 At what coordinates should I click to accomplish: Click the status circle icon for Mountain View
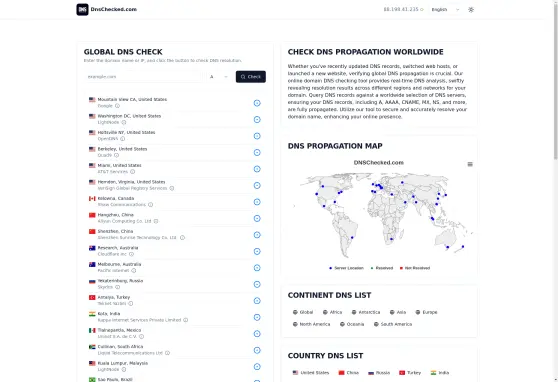pyautogui.click(x=257, y=103)
